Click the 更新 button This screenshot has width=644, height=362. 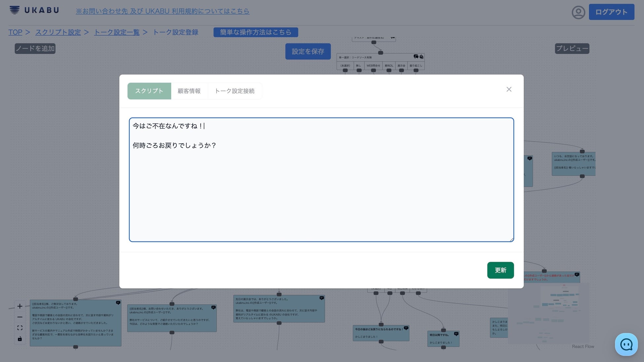click(x=500, y=270)
